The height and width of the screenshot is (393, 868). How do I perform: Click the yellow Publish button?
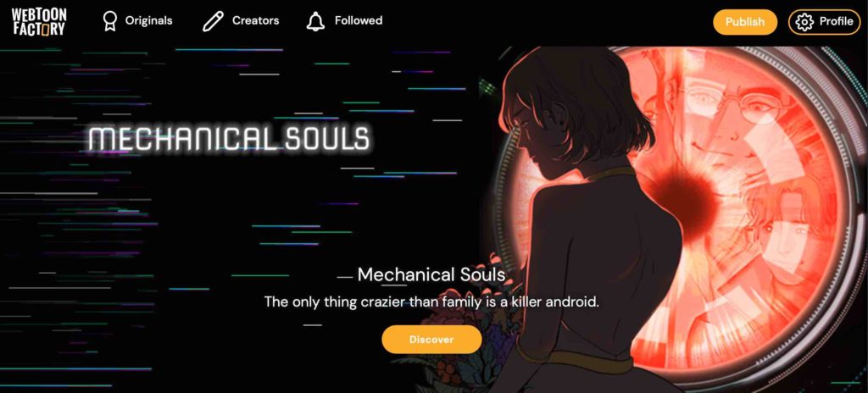coord(744,21)
